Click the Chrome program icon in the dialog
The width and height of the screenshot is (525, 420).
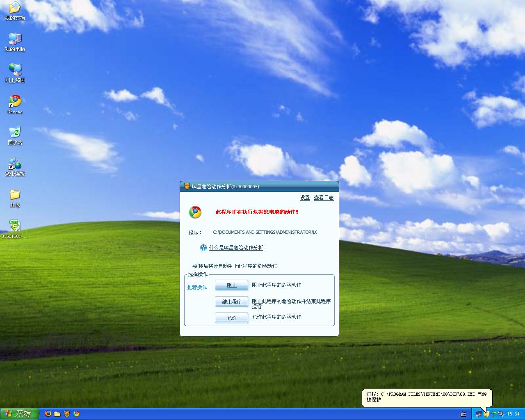[195, 212]
